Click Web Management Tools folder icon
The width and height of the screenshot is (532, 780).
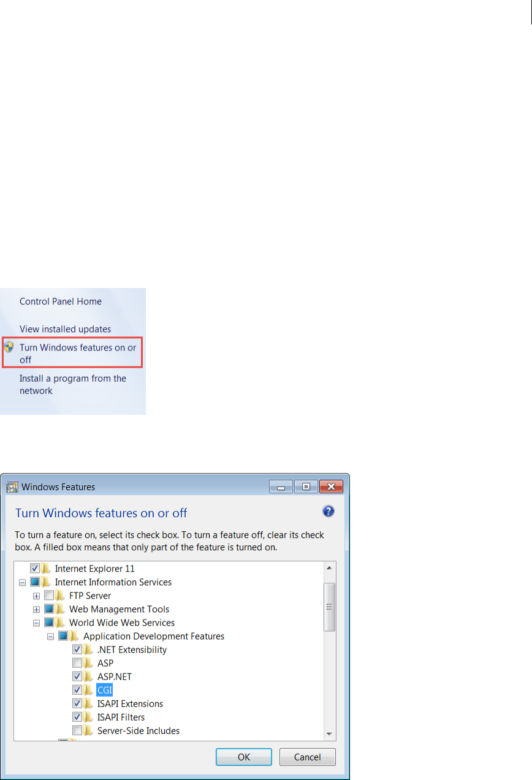tap(60, 609)
